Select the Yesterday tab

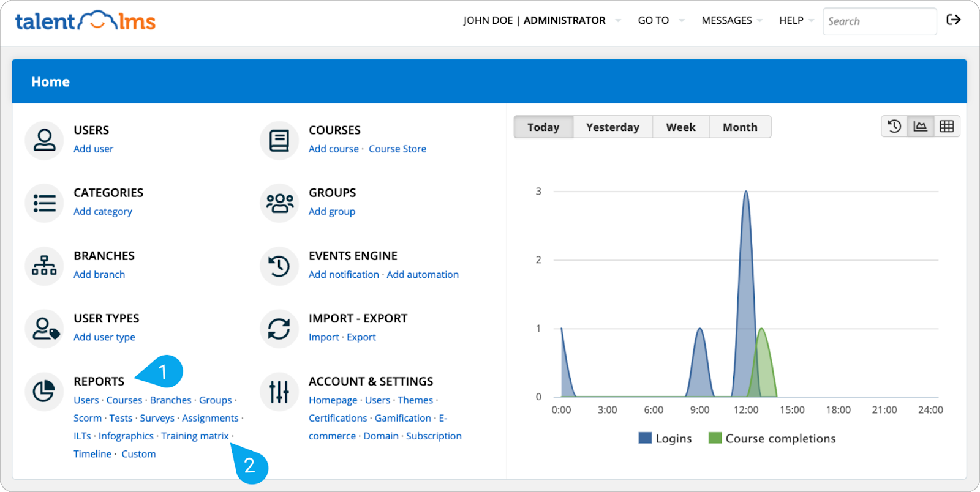coord(612,127)
